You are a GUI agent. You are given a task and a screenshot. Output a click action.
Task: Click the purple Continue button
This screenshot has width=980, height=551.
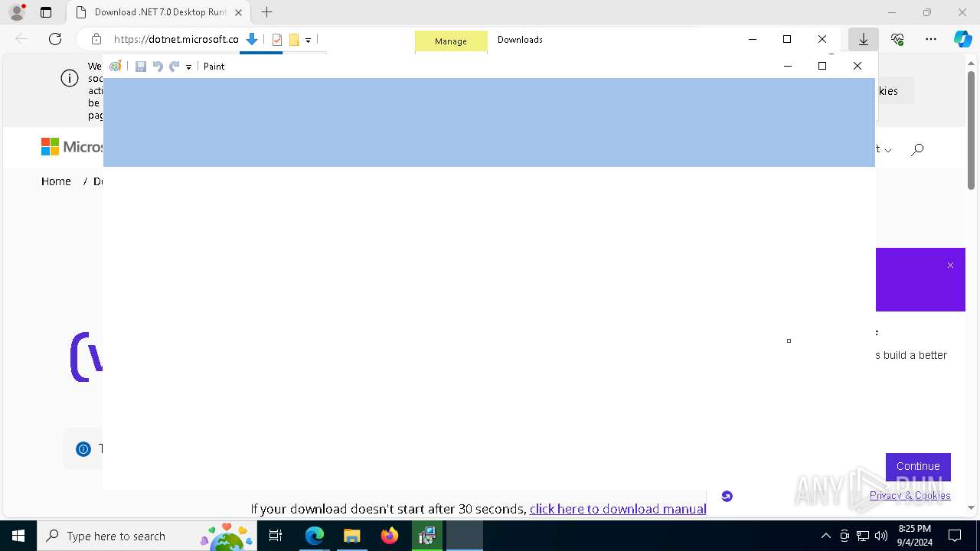pos(918,467)
